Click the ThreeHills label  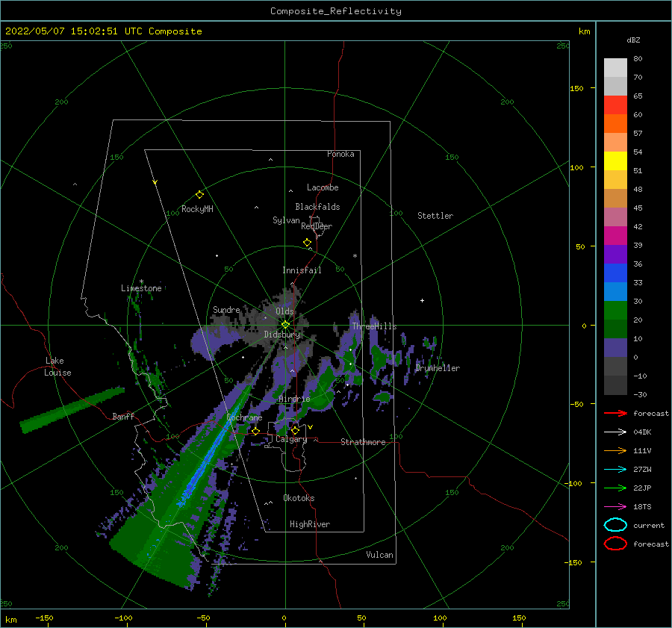pyautogui.click(x=374, y=326)
